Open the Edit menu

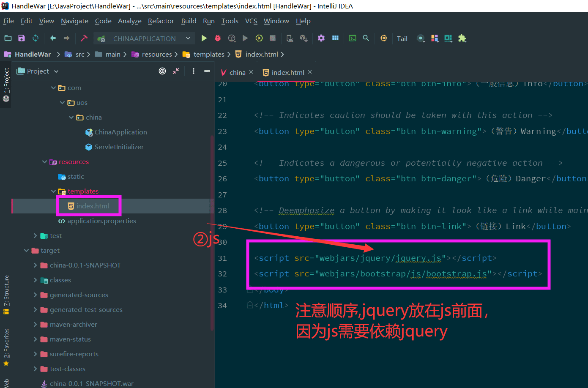[26, 21]
